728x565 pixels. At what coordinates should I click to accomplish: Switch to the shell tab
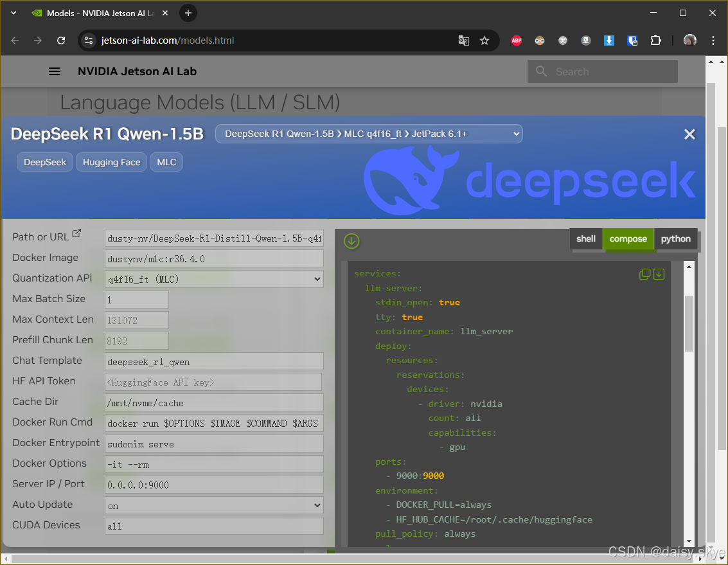coord(585,239)
